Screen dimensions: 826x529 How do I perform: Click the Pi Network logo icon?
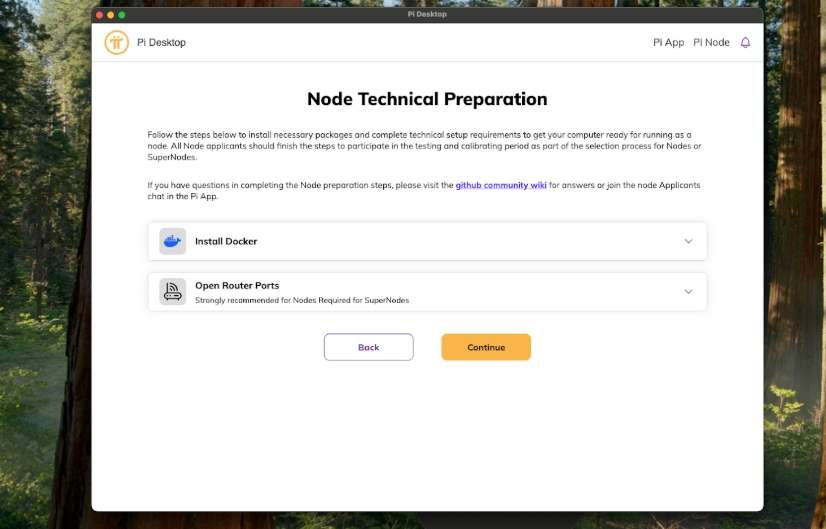(x=117, y=43)
